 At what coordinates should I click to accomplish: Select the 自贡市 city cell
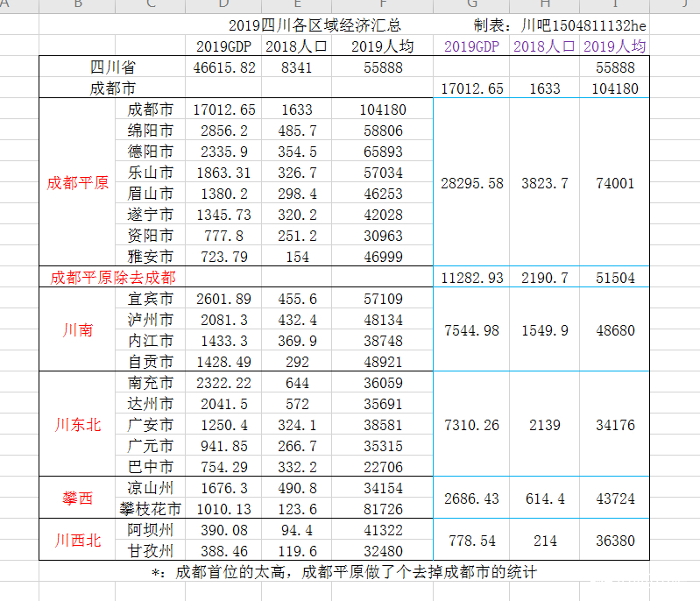[x=151, y=361]
